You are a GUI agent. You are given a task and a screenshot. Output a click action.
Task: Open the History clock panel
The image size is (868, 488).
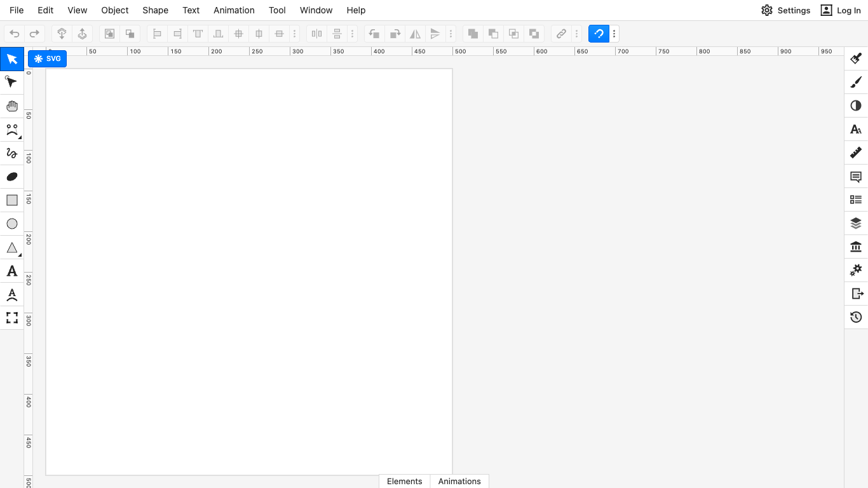[856, 317]
